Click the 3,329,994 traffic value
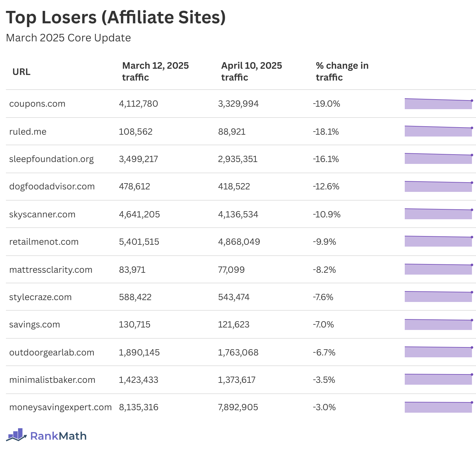Screen dimensions: 476x450 [x=238, y=104]
